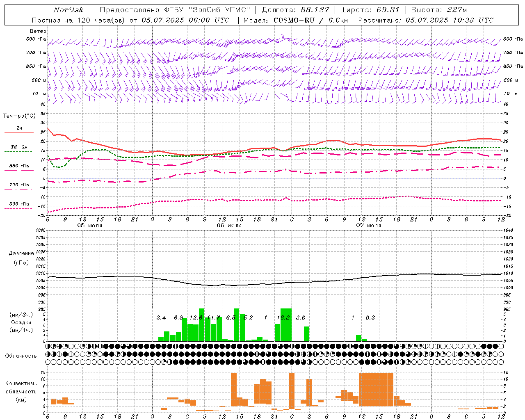
Task: Click the (мм/3ч.) precipitation unit label
Action: point(21,315)
